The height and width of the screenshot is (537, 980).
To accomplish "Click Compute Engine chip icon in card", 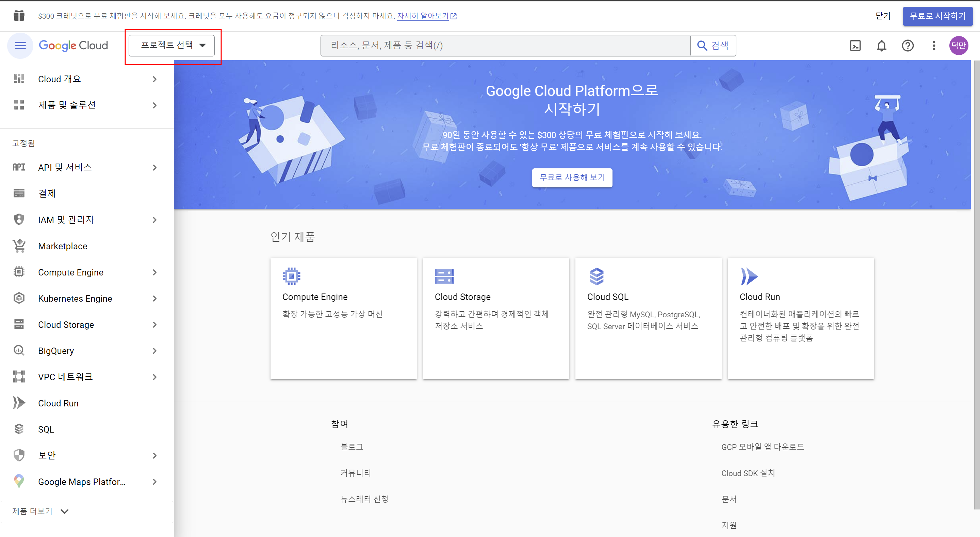I will [291, 276].
